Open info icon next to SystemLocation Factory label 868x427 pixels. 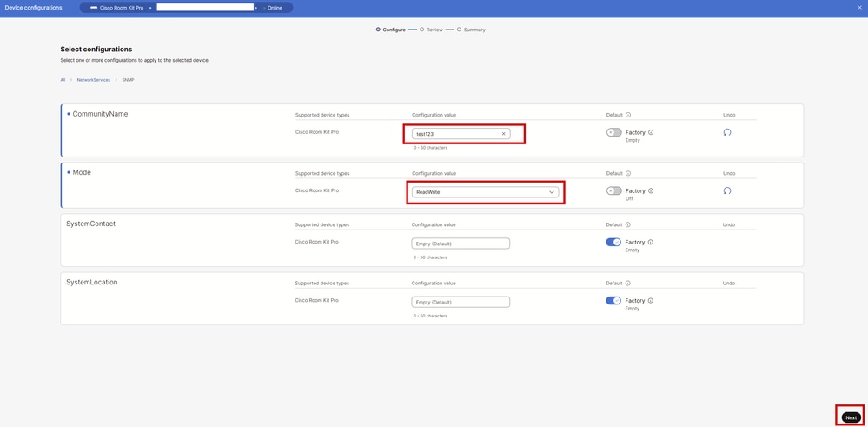[651, 301]
